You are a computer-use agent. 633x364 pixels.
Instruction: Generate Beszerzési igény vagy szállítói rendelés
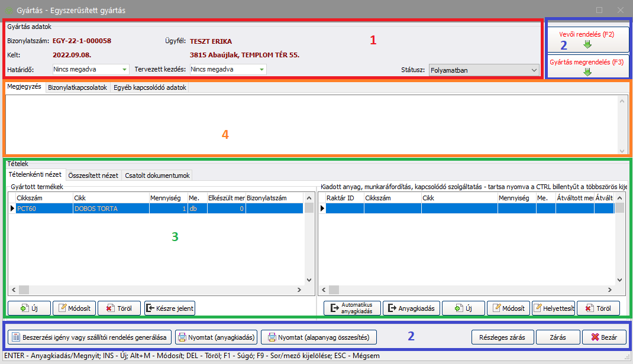coord(90,337)
